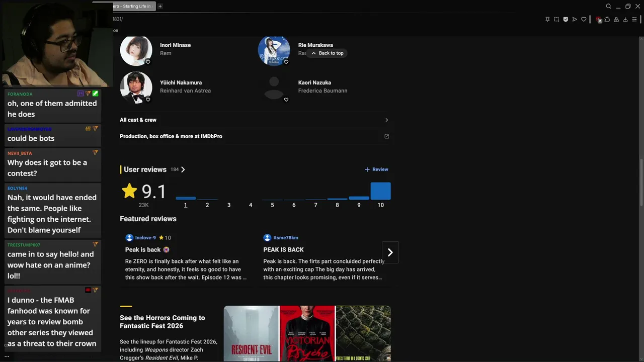644x362 pixels.
Task: Click the page vertical scrollbar thumb
Action: click(641, 182)
